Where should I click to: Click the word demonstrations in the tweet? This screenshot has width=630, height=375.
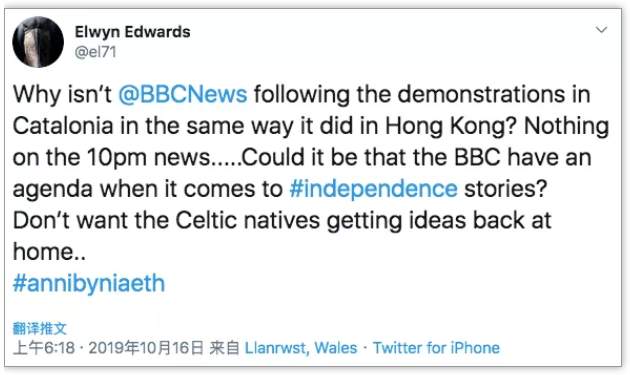(x=481, y=94)
